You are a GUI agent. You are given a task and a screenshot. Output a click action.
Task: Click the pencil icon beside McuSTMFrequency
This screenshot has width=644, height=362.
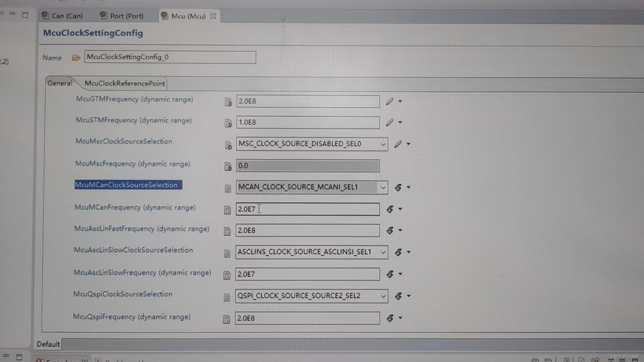pyautogui.click(x=389, y=122)
